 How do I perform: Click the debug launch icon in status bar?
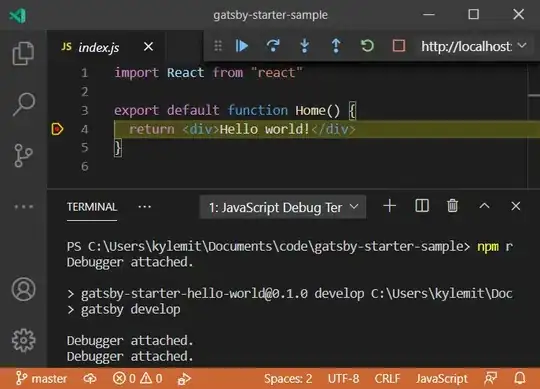(184, 379)
